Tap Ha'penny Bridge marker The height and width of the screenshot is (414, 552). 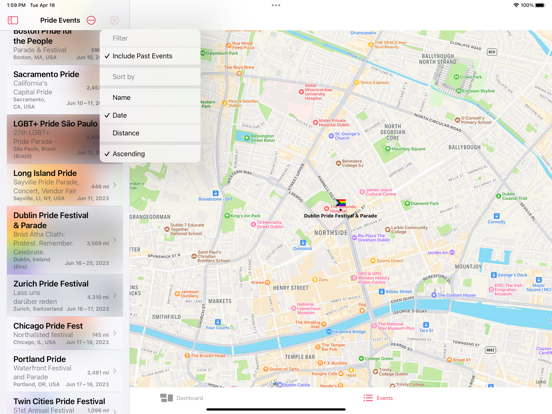(x=328, y=332)
